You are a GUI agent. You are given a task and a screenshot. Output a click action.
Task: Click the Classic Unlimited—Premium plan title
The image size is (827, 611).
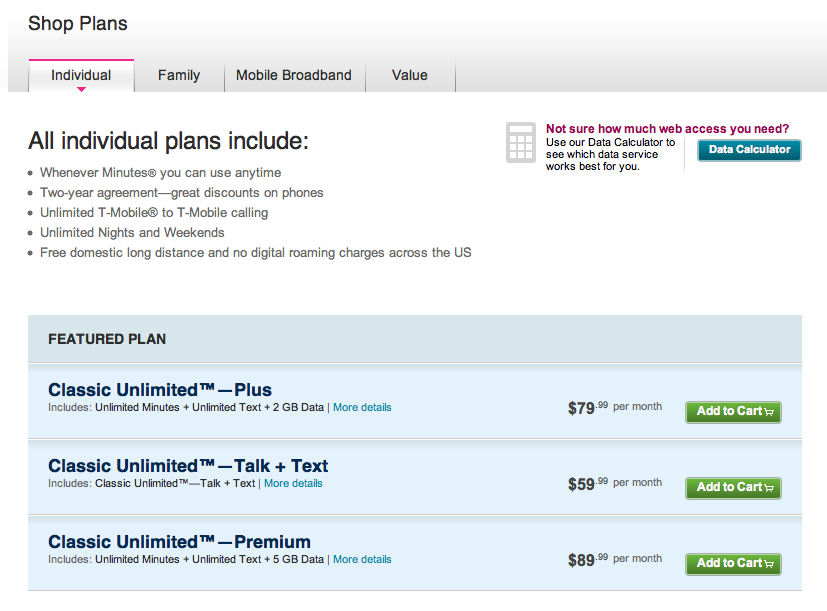click(x=179, y=542)
